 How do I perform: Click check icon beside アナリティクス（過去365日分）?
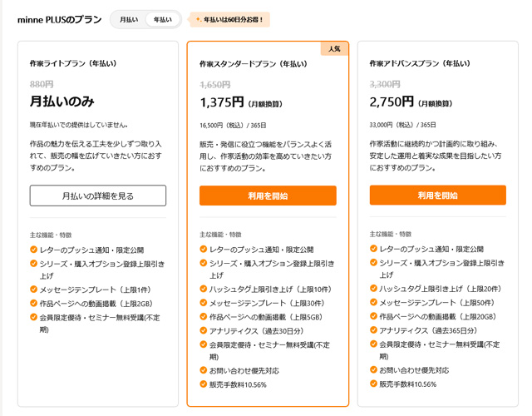[x=373, y=330]
